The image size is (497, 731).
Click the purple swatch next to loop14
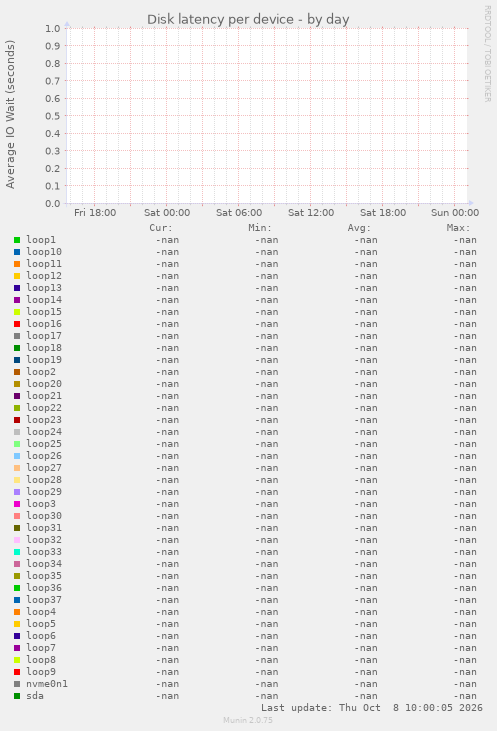[17, 300]
